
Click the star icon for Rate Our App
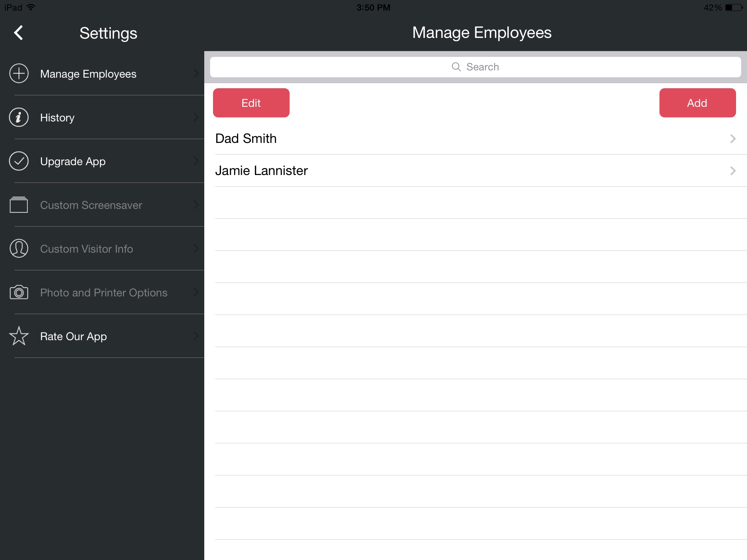click(19, 336)
